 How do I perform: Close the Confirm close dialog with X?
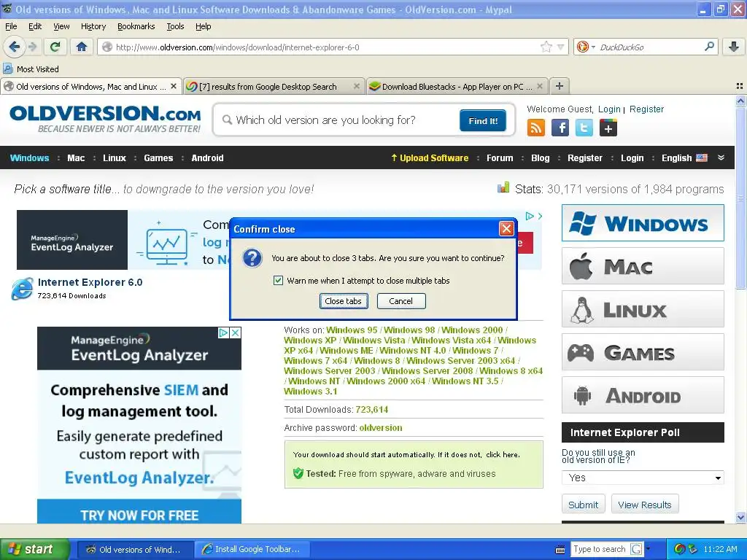pyautogui.click(x=506, y=229)
